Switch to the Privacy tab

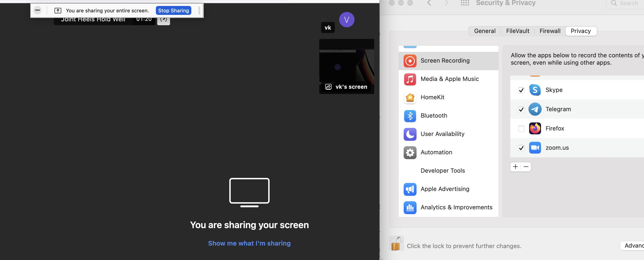581,30
